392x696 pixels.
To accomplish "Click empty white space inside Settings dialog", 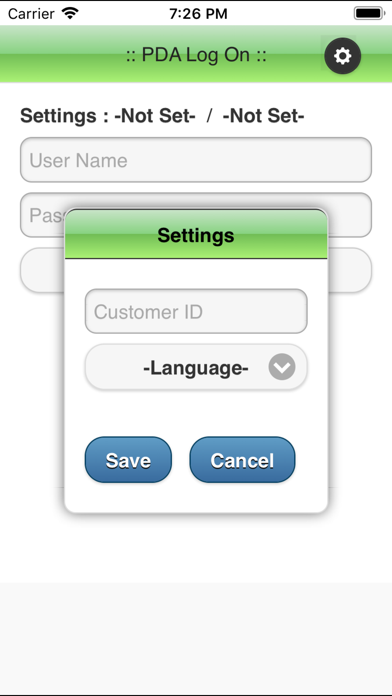I will 196,413.
